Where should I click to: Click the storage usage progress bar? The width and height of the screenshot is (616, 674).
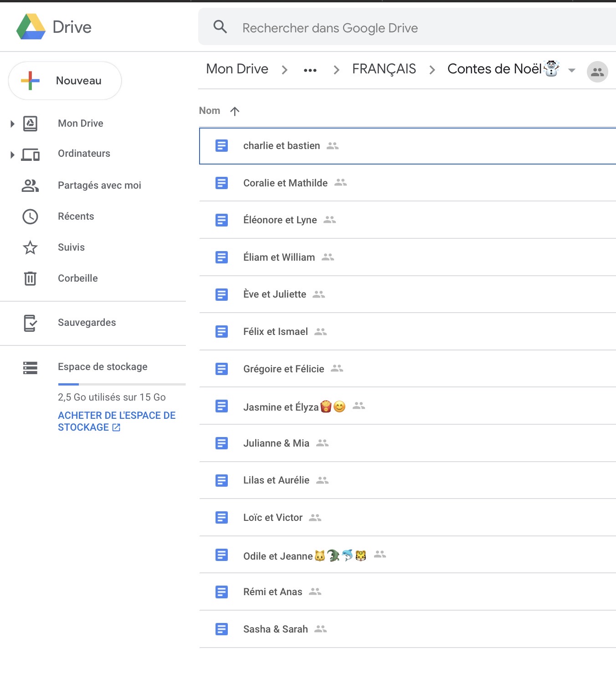point(122,384)
